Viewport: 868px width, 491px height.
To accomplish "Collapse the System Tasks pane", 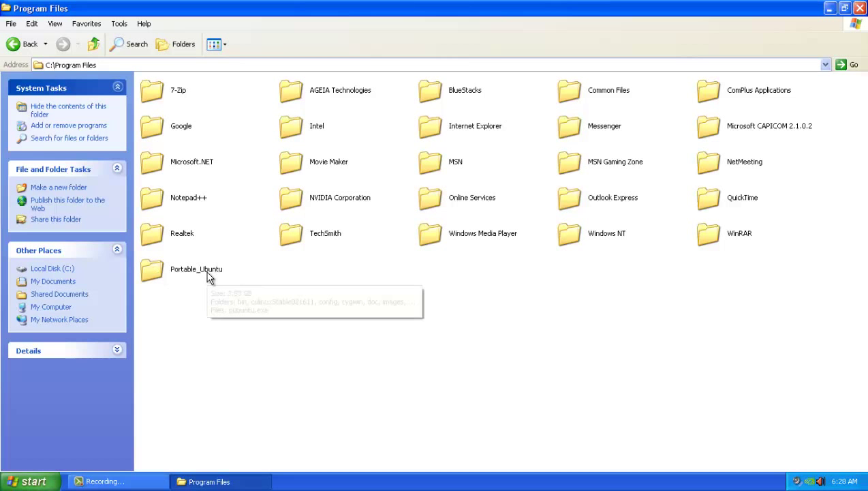I will tap(117, 87).
